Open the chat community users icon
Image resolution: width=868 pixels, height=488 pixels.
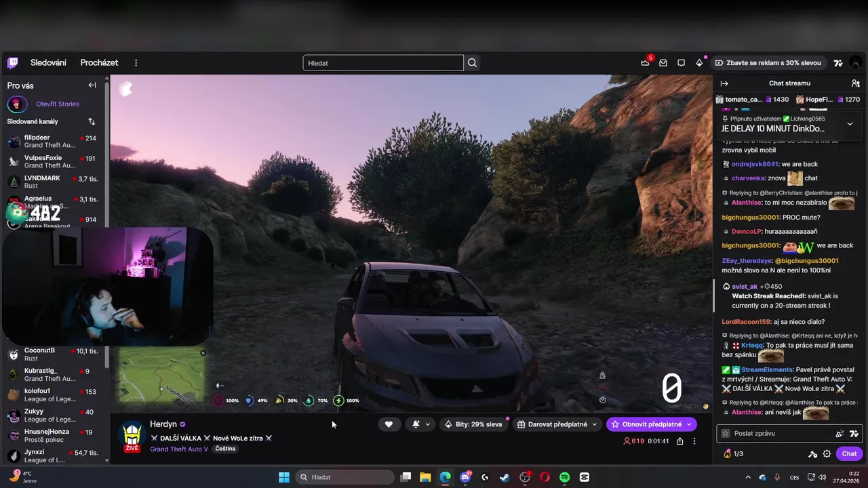(x=855, y=83)
